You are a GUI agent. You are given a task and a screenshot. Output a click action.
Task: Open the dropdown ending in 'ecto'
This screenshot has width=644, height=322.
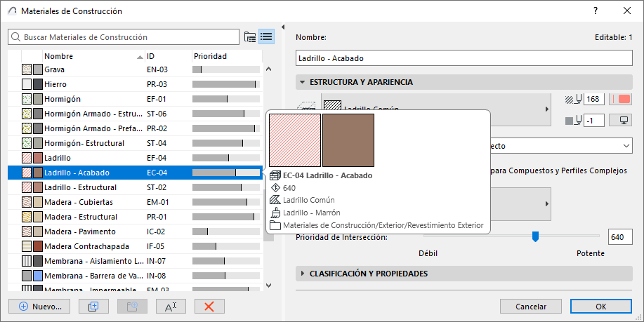tap(561, 146)
